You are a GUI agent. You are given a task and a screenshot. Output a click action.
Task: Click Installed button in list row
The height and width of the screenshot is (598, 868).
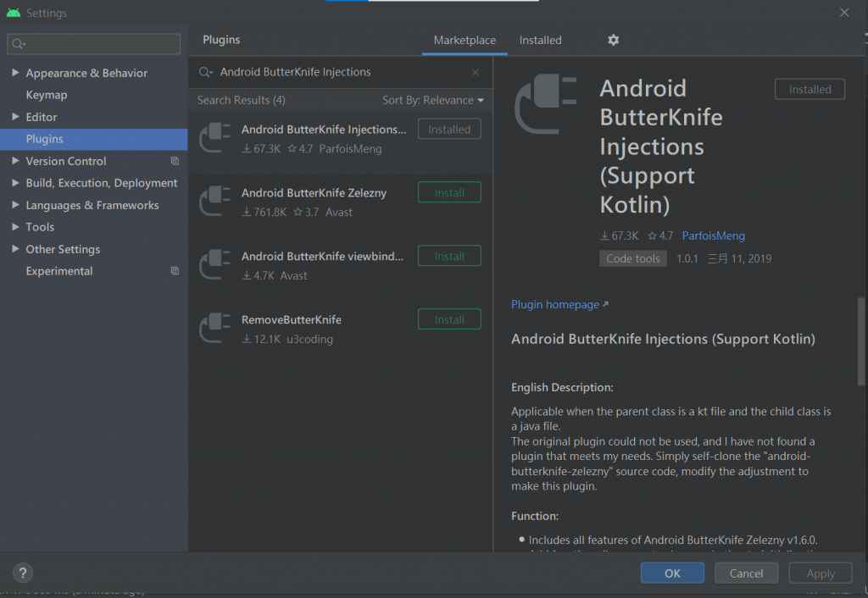point(449,129)
